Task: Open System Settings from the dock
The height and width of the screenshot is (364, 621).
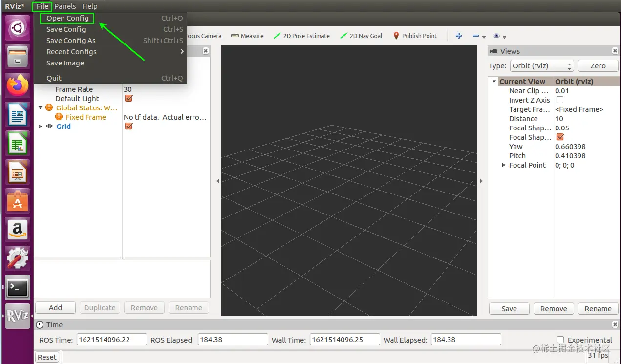Action: pyautogui.click(x=18, y=258)
